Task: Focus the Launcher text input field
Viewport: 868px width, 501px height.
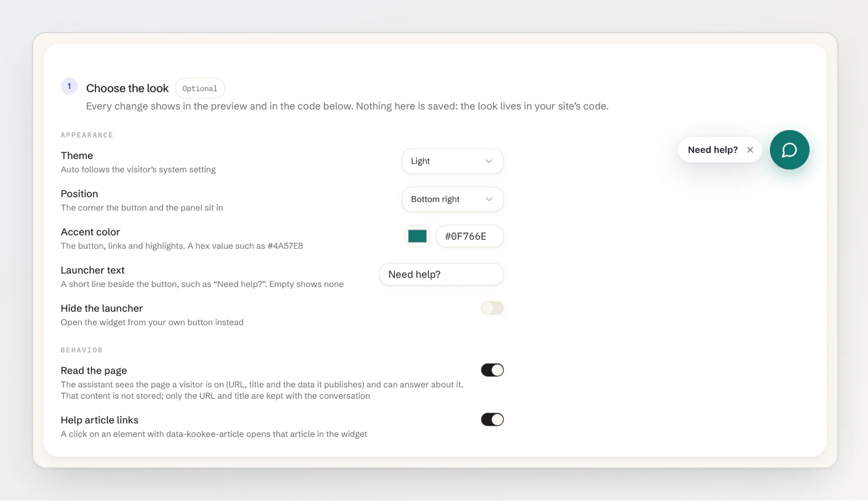Action: (441, 274)
